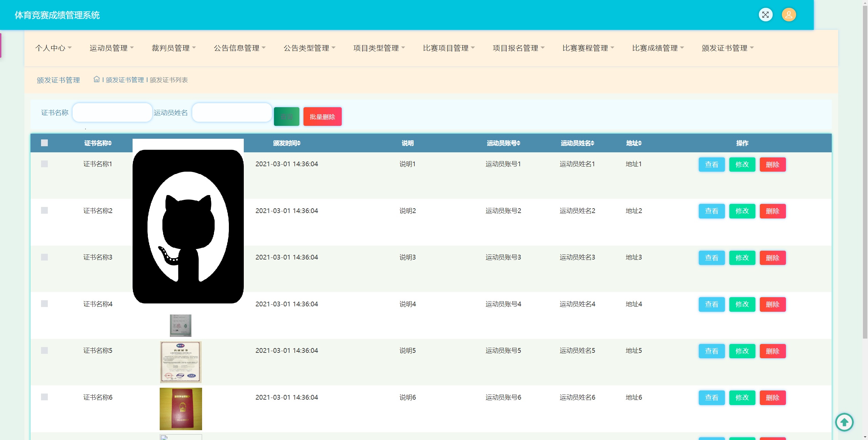Click 删除 for 证书名称3 row
This screenshot has height=440, width=868.
pos(773,258)
